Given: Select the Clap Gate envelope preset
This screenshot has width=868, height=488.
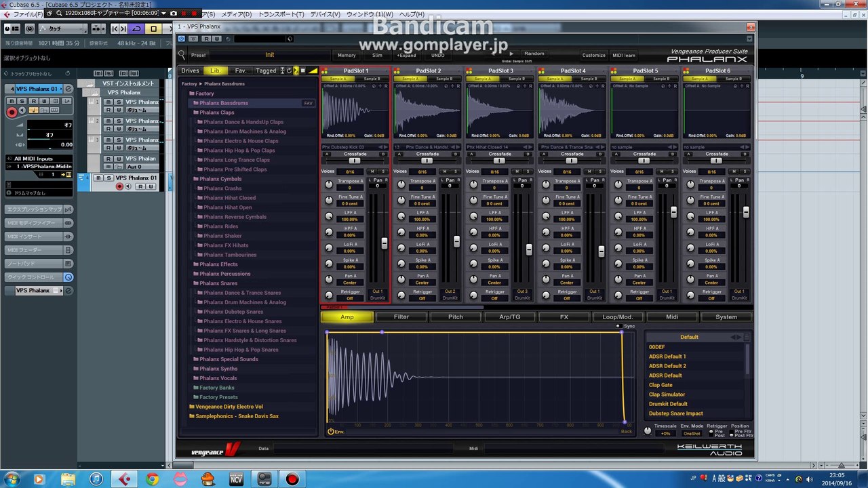Looking at the screenshot, I should [660, 385].
